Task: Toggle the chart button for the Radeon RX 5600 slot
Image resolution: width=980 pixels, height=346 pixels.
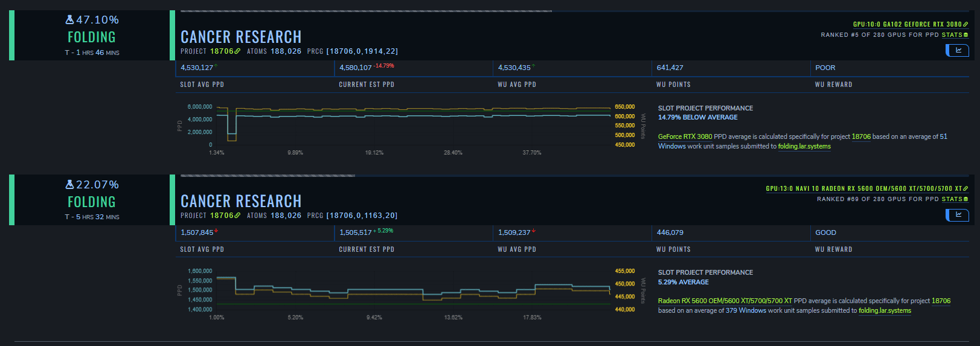Action: point(958,215)
